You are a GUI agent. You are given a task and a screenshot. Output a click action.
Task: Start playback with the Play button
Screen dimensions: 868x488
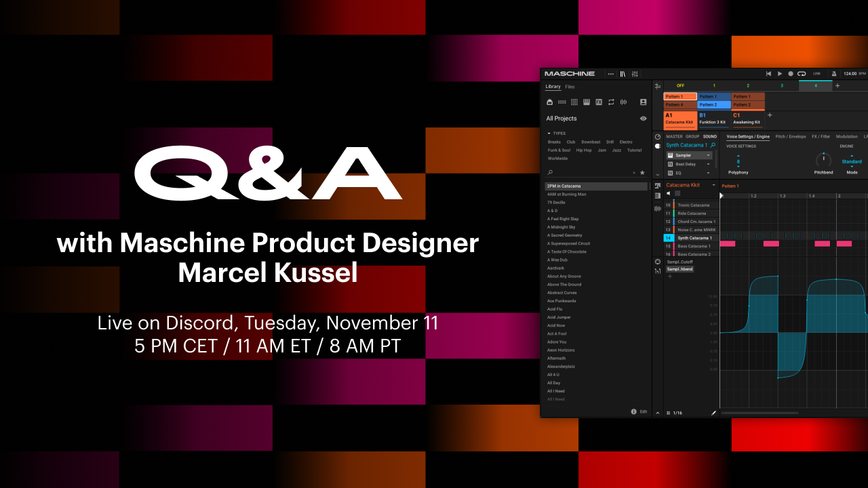[x=780, y=73]
